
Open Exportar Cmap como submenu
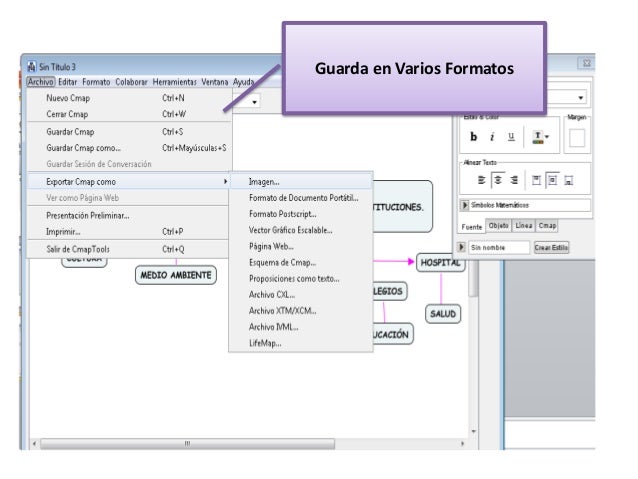click(x=129, y=182)
